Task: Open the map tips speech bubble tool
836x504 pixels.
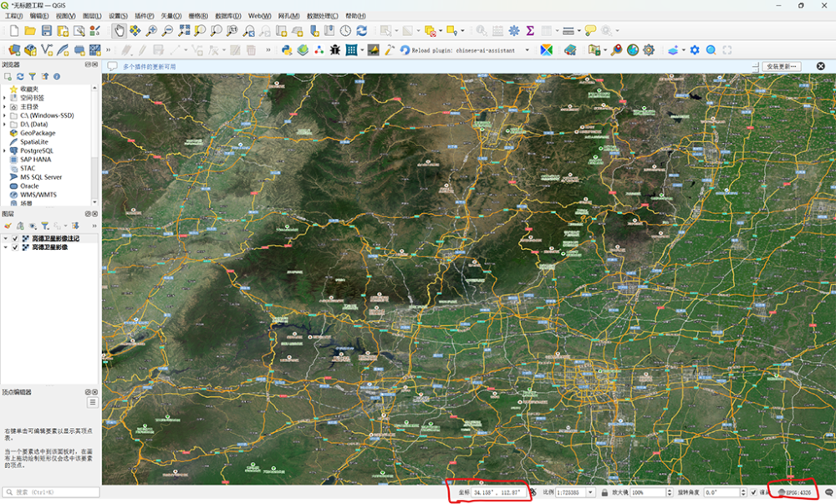Action: (x=591, y=31)
